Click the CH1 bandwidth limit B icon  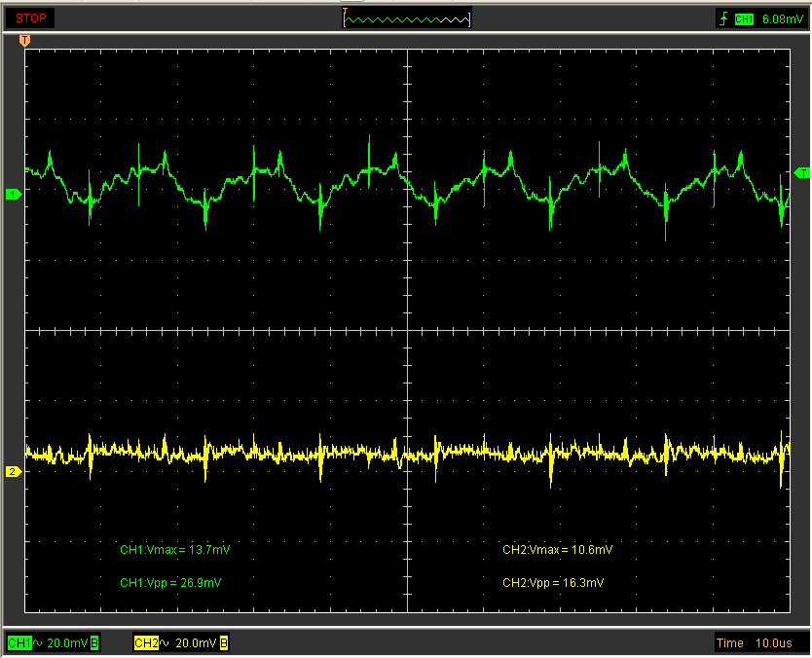click(94, 643)
